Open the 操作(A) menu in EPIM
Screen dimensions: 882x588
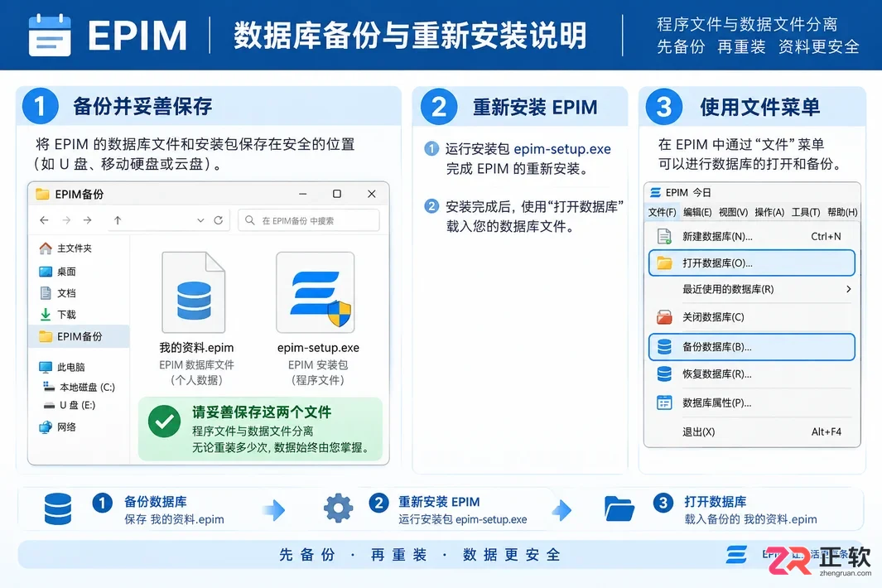[x=769, y=212]
